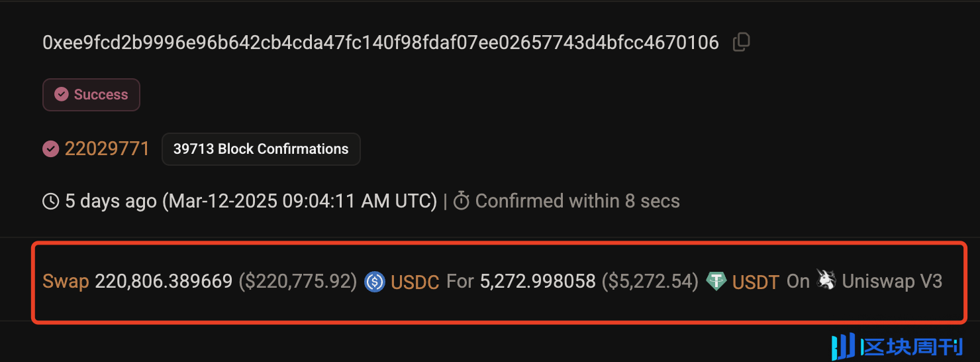Click the Mar-12-2025 09:04:11 AM UTC timestamp

(x=300, y=201)
